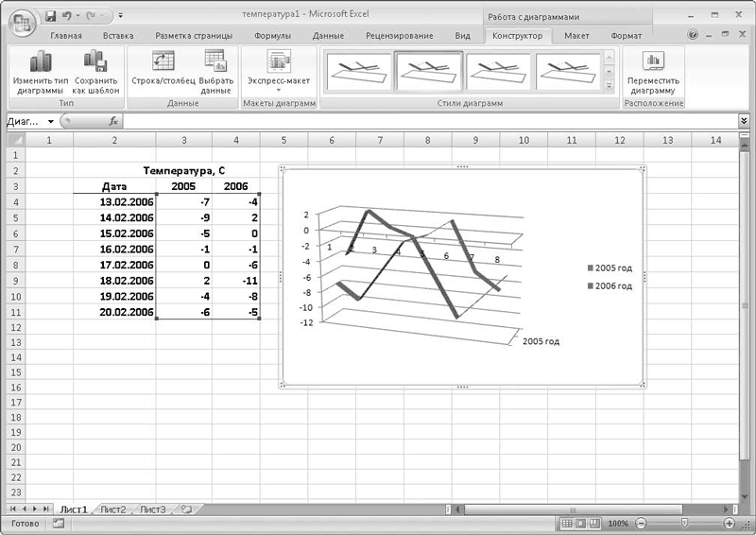756x535 pixels.
Task: Click the fx insert function icon
Action: (113, 121)
